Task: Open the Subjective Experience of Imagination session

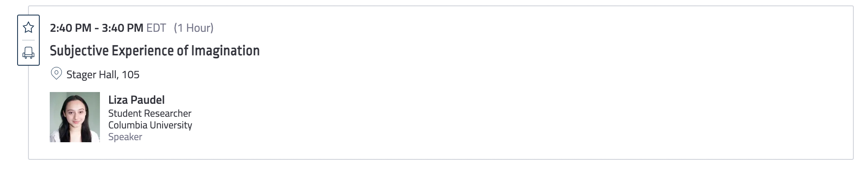Action: pyautogui.click(x=154, y=51)
